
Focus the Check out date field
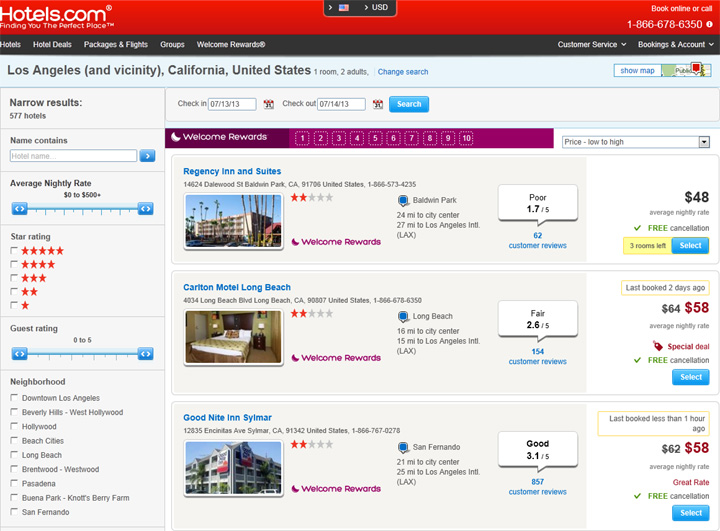(341, 104)
